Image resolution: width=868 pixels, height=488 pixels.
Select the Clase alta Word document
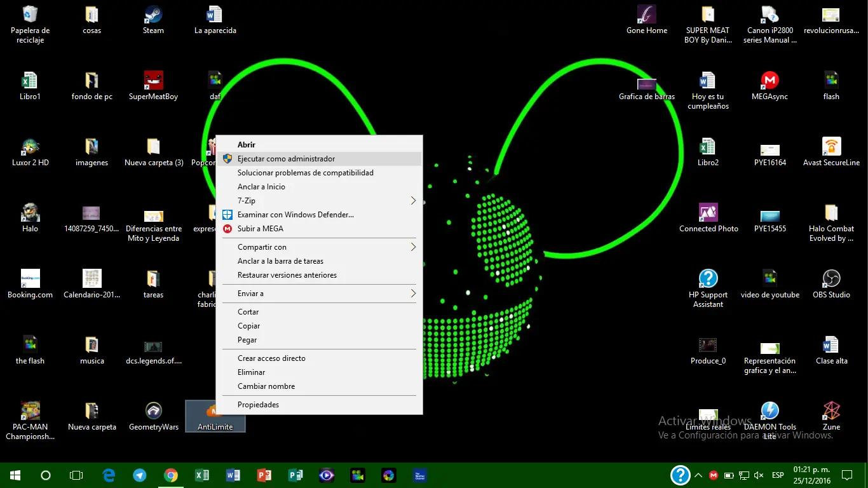click(831, 350)
